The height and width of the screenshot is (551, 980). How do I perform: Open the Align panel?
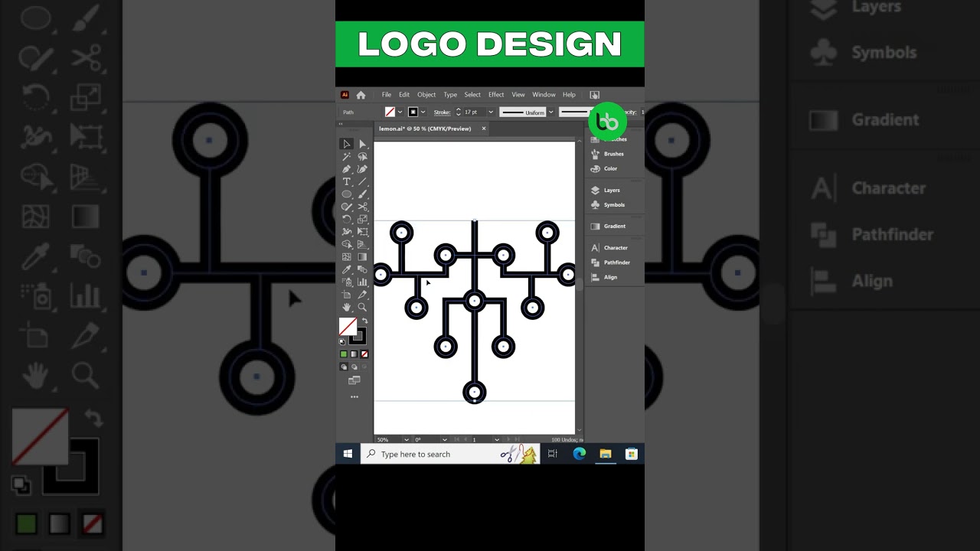click(x=604, y=277)
